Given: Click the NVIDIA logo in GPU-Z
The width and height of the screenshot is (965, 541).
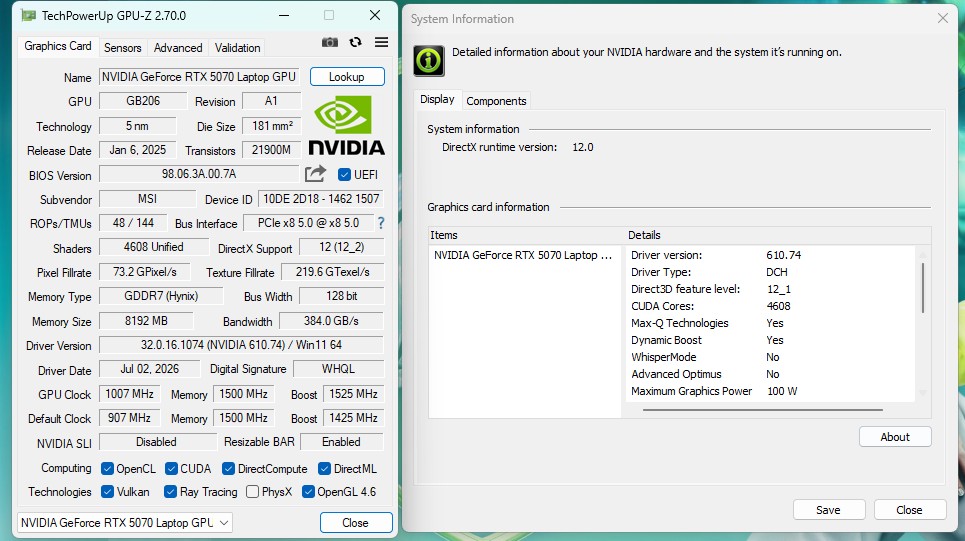Looking at the screenshot, I should pyautogui.click(x=346, y=126).
